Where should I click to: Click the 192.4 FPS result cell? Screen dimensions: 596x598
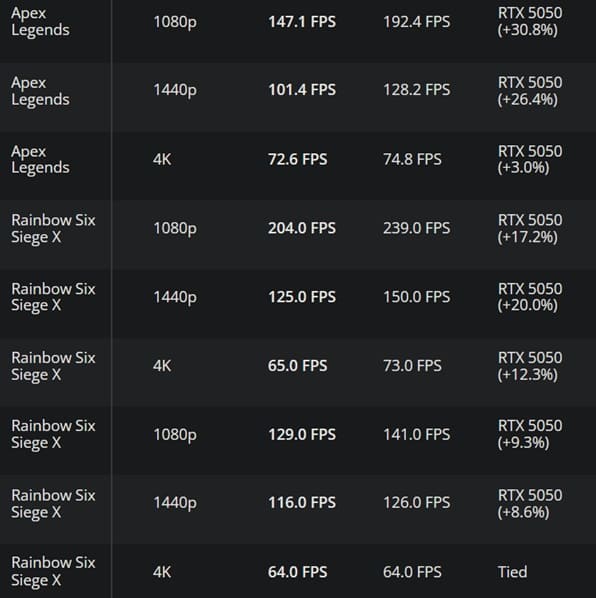click(x=416, y=22)
